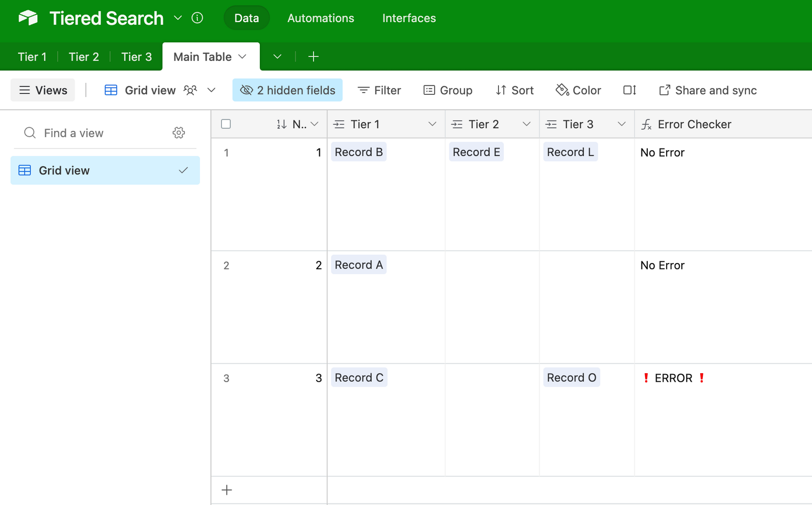This screenshot has height=505, width=812.
Task: Add a new row with plus icon
Action: pos(227,490)
